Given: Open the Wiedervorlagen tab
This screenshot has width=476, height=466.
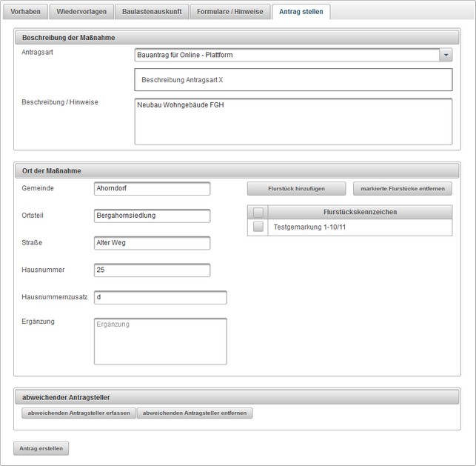Looking at the screenshot, I should pos(81,12).
